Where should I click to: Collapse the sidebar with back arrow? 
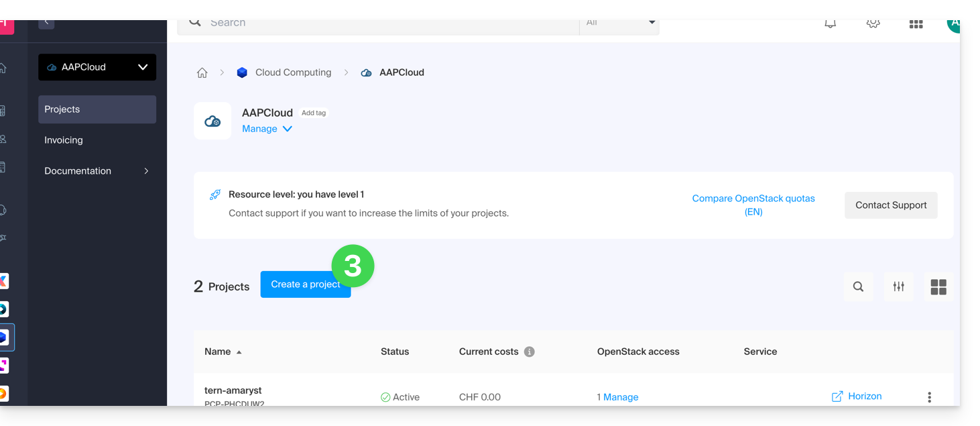tap(46, 23)
